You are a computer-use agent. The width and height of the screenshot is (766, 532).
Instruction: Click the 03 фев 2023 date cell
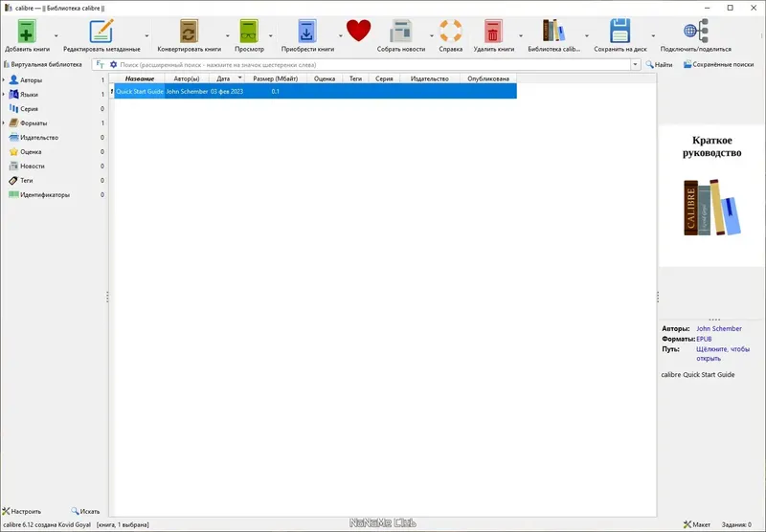(227, 91)
